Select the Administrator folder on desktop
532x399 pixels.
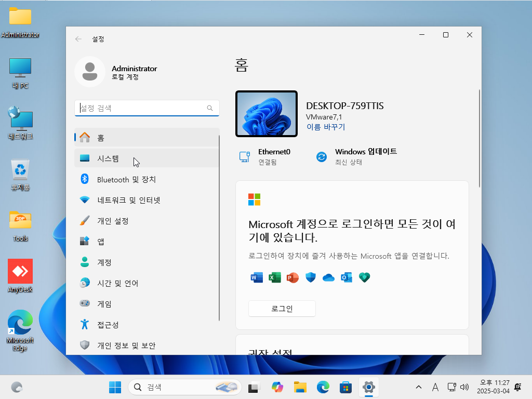coord(20,22)
